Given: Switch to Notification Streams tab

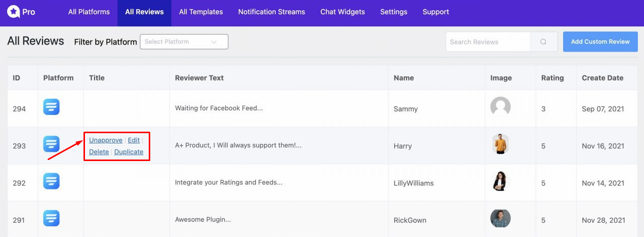Looking at the screenshot, I should click(272, 12).
